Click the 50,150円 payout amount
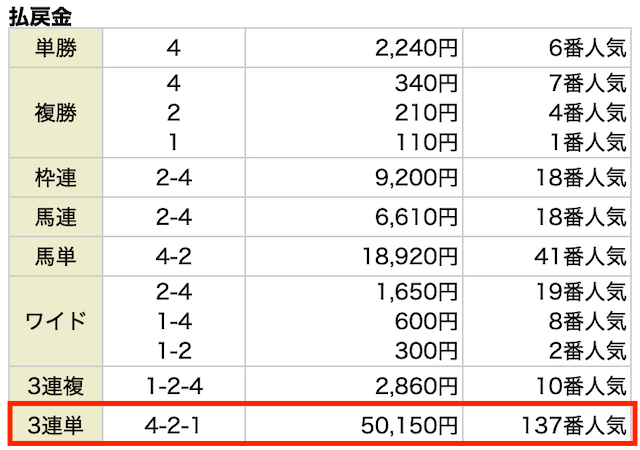The height and width of the screenshot is (450, 640). point(409,425)
